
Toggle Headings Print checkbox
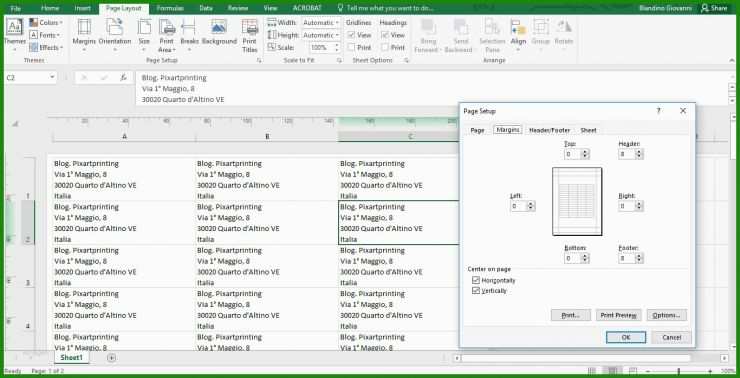385,47
